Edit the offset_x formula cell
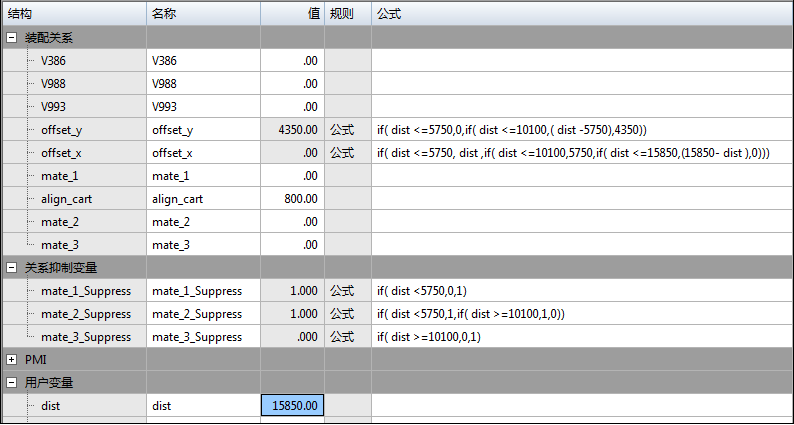This screenshot has width=794, height=425. (x=581, y=153)
